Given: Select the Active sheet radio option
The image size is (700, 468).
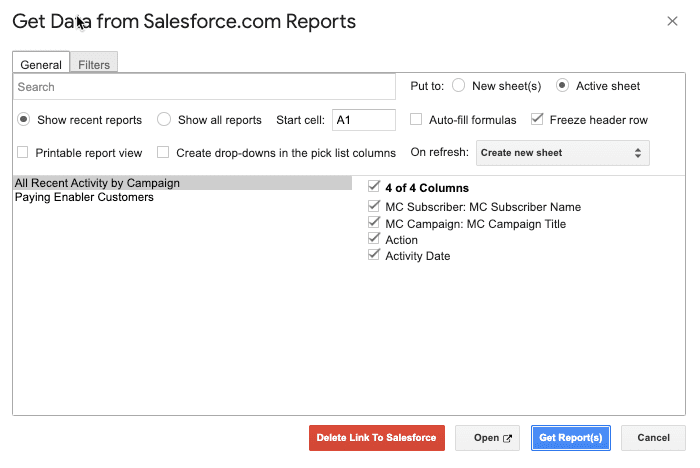Looking at the screenshot, I should [x=562, y=86].
